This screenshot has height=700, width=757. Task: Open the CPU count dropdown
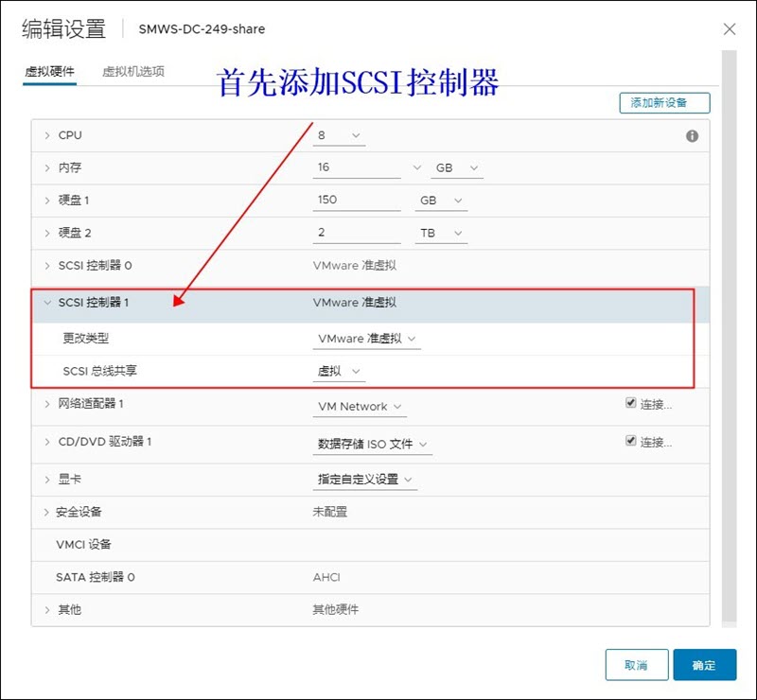tap(339, 135)
